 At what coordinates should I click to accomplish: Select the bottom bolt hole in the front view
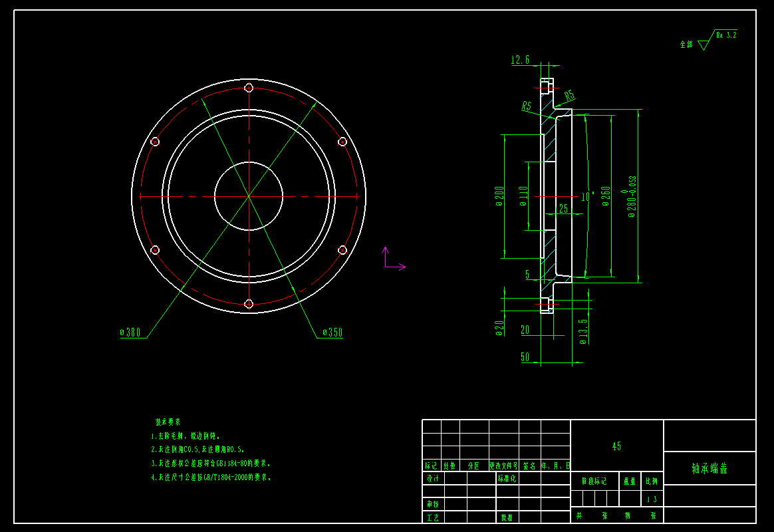click(x=249, y=303)
